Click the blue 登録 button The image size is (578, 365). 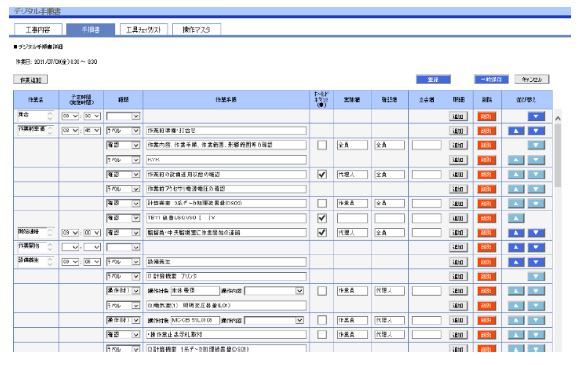point(433,79)
